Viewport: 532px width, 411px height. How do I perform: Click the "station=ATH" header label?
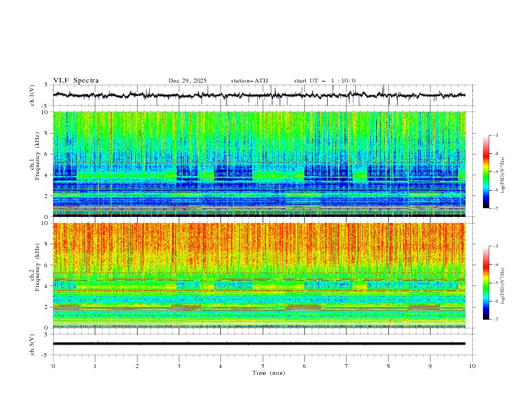pyautogui.click(x=249, y=81)
